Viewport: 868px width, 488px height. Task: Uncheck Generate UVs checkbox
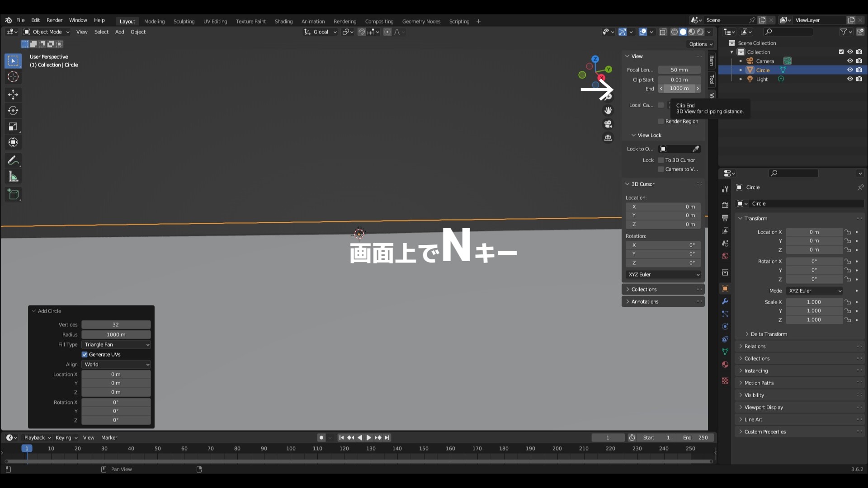click(85, 354)
